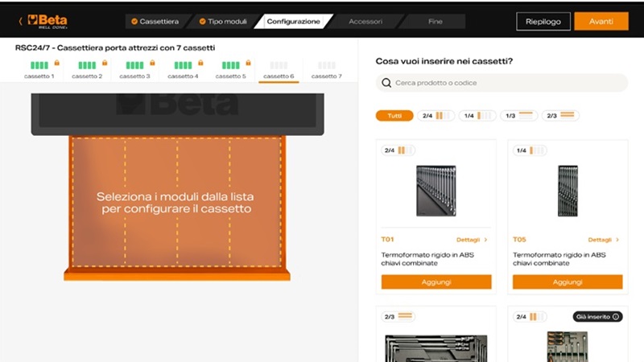Click the 2/3 size badge on lower card
The height and width of the screenshot is (362, 644).
[398, 316]
